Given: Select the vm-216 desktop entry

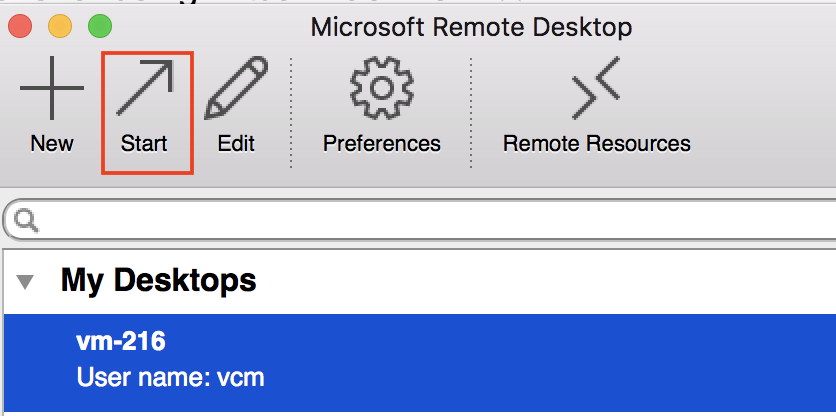Looking at the screenshot, I should [x=420, y=363].
